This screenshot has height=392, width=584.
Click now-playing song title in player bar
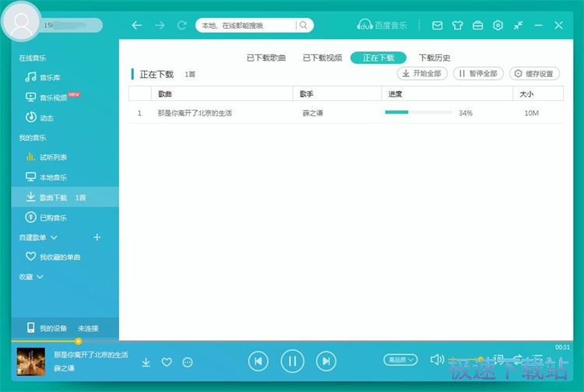(x=91, y=355)
